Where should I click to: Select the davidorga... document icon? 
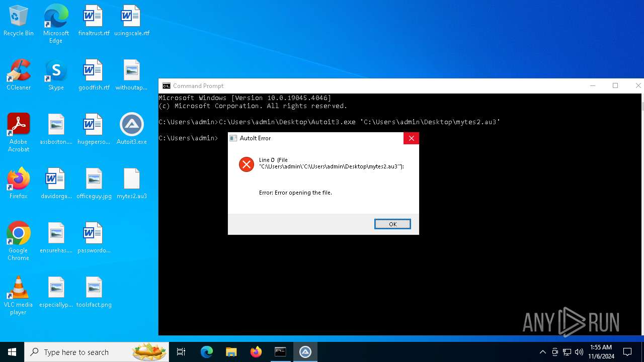(56, 184)
